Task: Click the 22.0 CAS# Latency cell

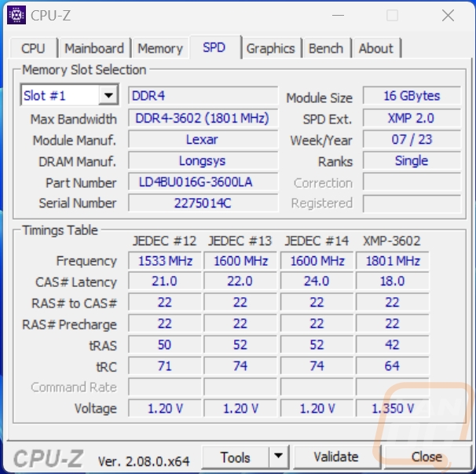Action: coord(240,281)
